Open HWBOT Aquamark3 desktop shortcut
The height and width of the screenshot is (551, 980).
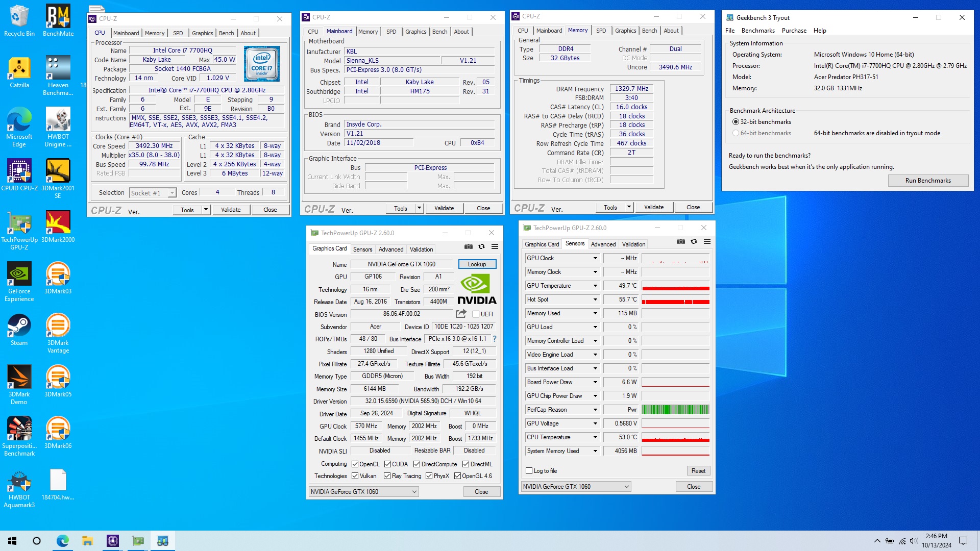click(19, 489)
